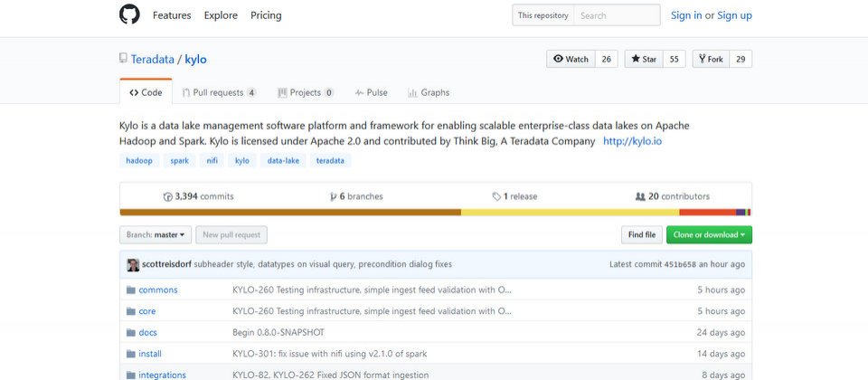Open the docs folder link

pyautogui.click(x=147, y=332)
